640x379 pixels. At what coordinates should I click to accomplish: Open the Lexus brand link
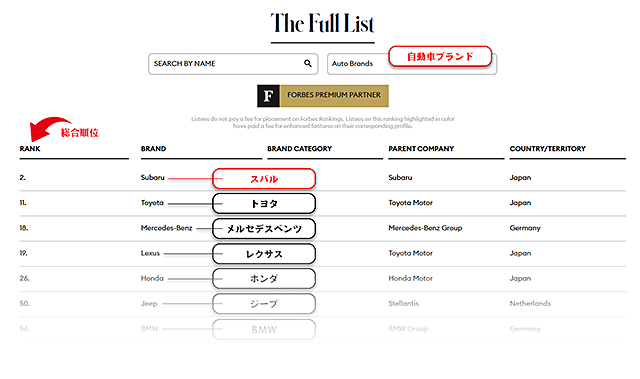pos(150,253)
